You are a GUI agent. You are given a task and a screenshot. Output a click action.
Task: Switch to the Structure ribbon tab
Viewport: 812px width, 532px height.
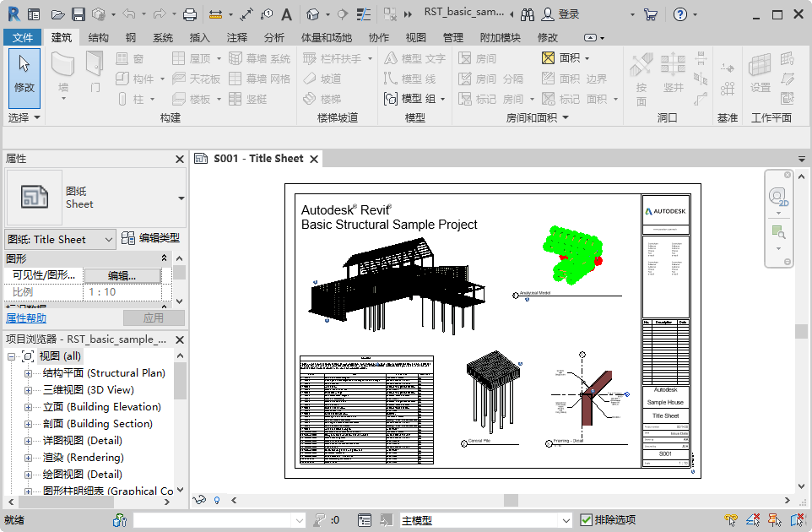point(99,37)
